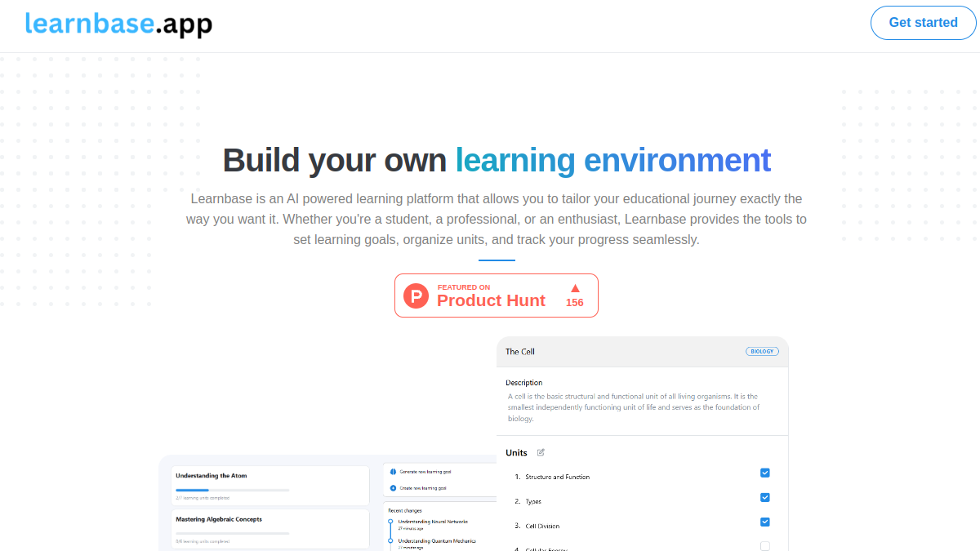Viewport: 980px width, 551px height.
Task: Select the Structure and Function unit row
Action: (642, 477)
